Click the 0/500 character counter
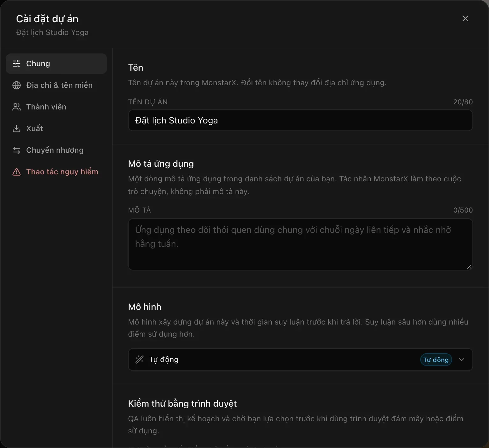Viewport: 489px width, 448px height. [x=463, y=210]
